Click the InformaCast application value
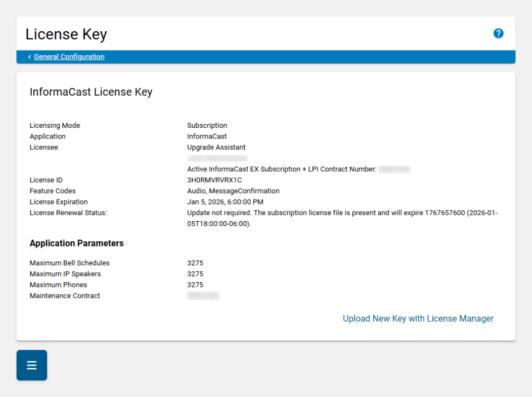 (207, 136)
